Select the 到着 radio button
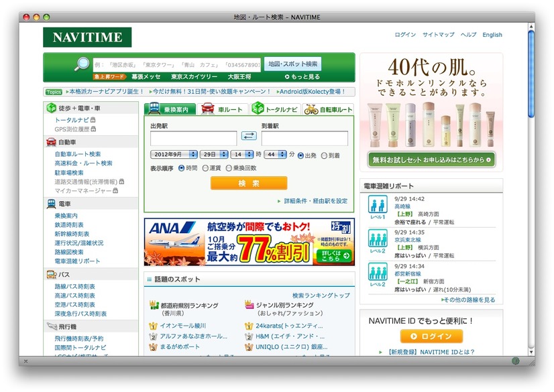554x392 pixels. tap(324, 155)
